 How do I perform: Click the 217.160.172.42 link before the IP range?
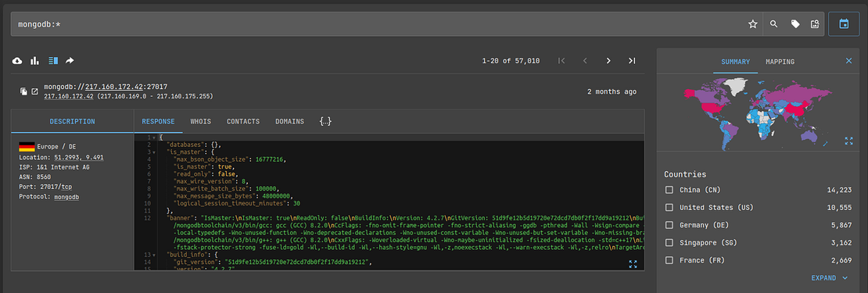68,96
